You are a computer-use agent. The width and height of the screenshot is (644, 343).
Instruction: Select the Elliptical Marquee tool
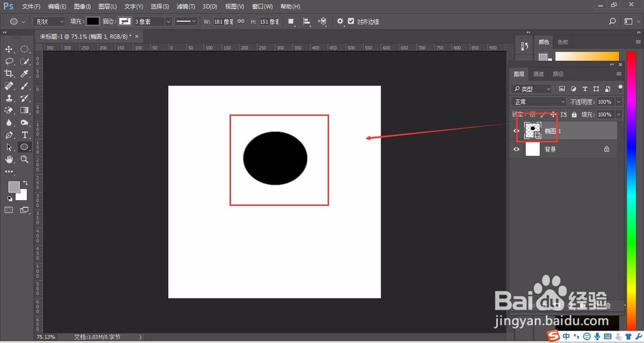[x=24, y=50]
